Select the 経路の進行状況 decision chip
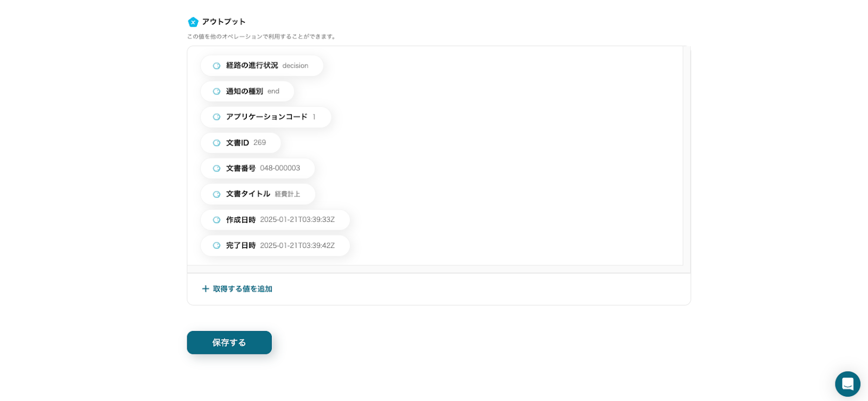 coord(262,66)
